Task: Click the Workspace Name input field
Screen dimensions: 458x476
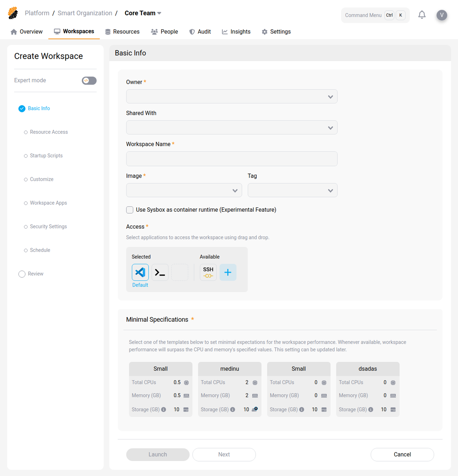Action: pyautogui.click(x=232, y=159)
